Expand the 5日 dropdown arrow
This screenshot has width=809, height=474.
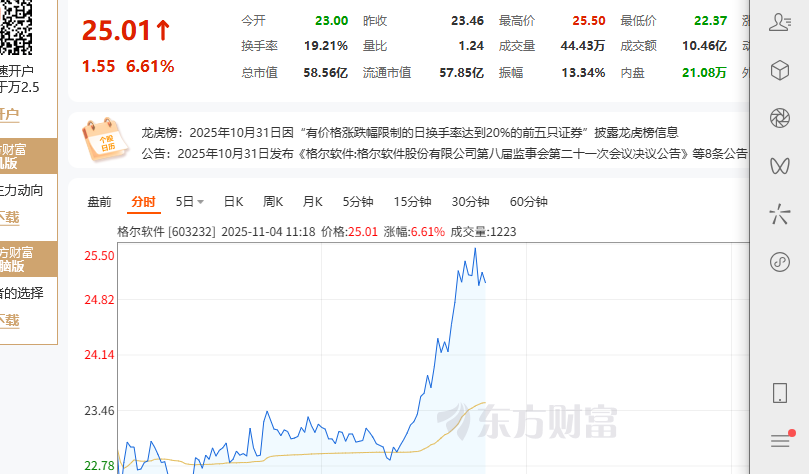point(200,202)
